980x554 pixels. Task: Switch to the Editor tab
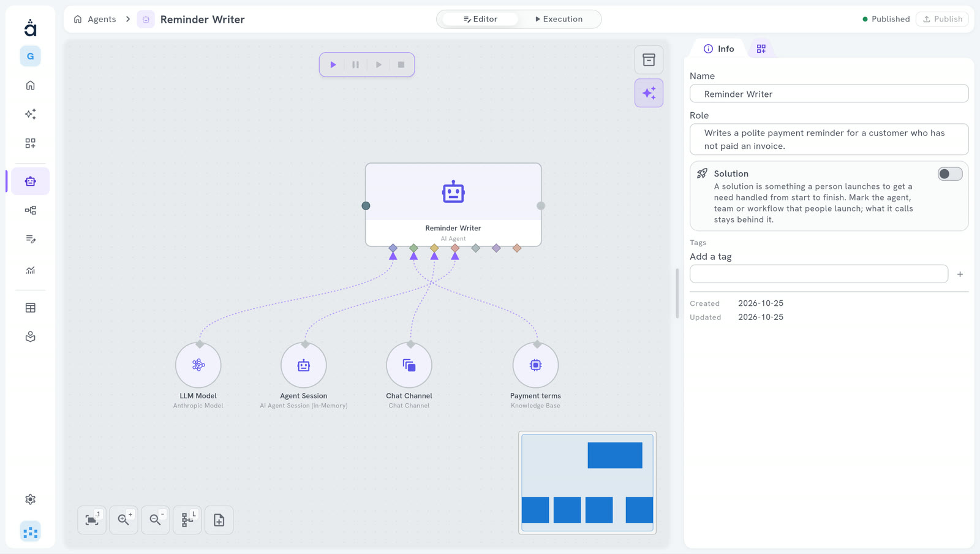coord(480,19)
